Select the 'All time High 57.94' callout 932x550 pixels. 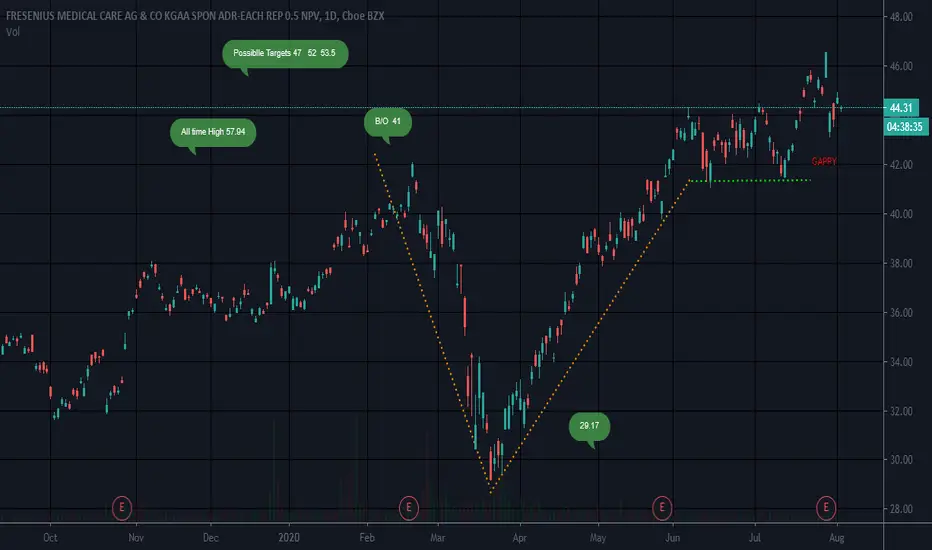click(213, 132)
